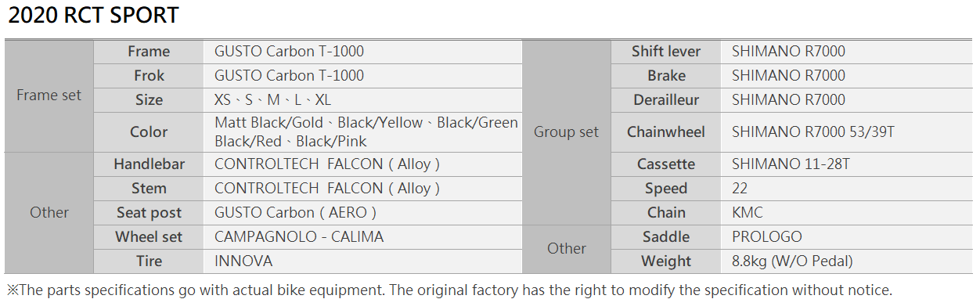This screenshot has height=299, width=980.
Task: Click the Shift lever label cell
Action: click(x=665, y=52)
